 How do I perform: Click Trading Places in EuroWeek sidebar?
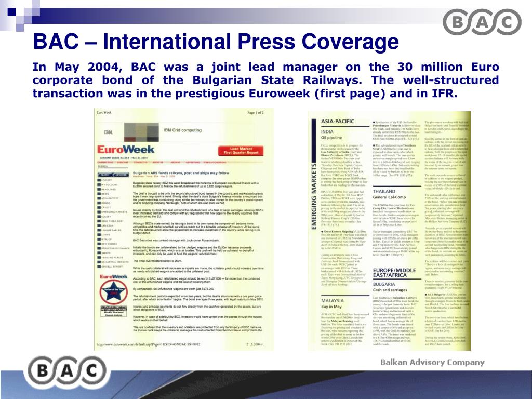[x=110, y=258]
